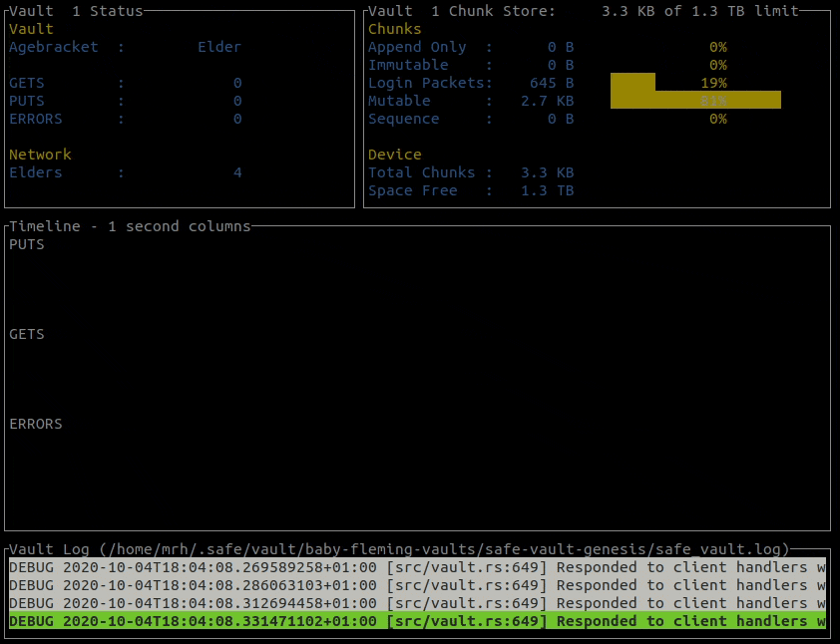The height and width of the screenshot is (644, 840).
Task: Select the Timeline 1 second columns header
Action: pyautogui.click(x=130, y=226)
